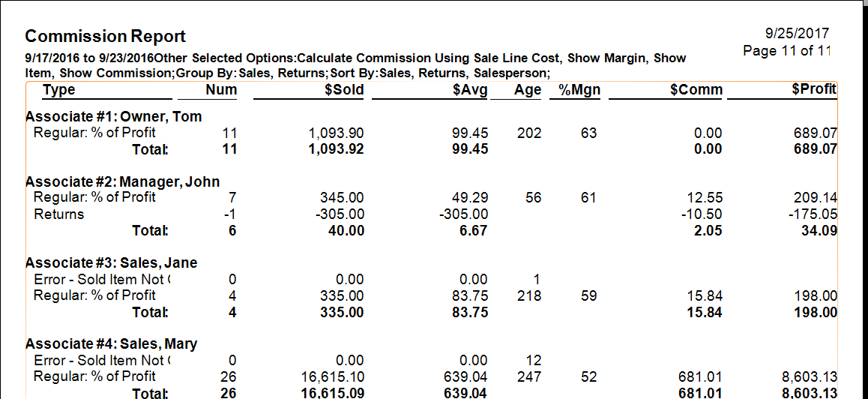Screen dimensions: 868x399
Task: Click the Returns row under Manager, John
Action: [59, 214]
